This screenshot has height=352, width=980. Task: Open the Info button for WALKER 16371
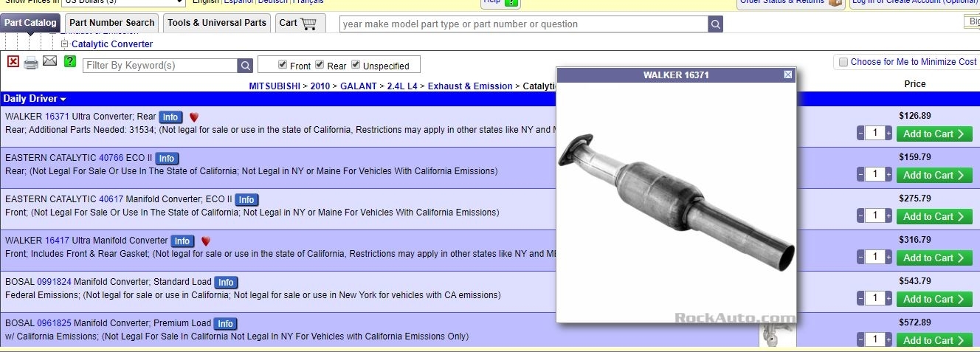170,117
